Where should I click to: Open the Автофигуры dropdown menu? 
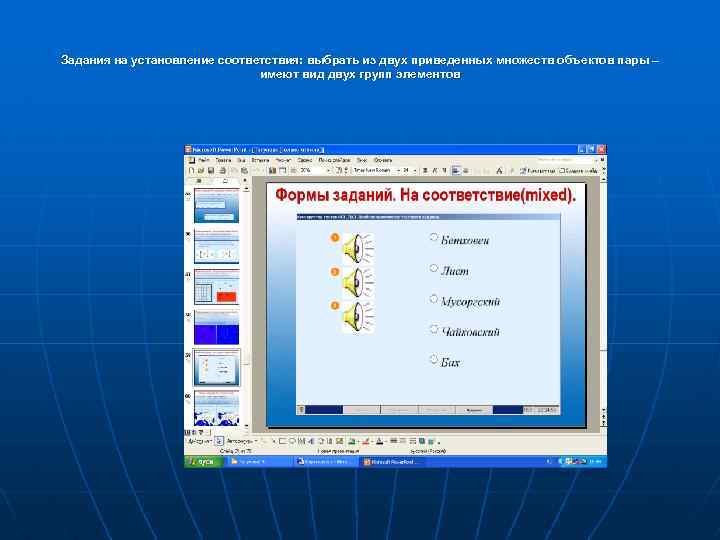tap(242, 441)
